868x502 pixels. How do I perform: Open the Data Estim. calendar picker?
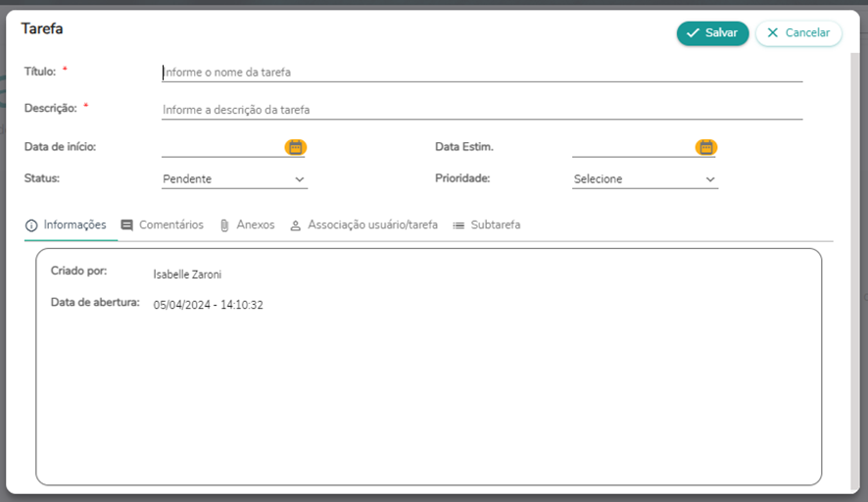[705, 147]
